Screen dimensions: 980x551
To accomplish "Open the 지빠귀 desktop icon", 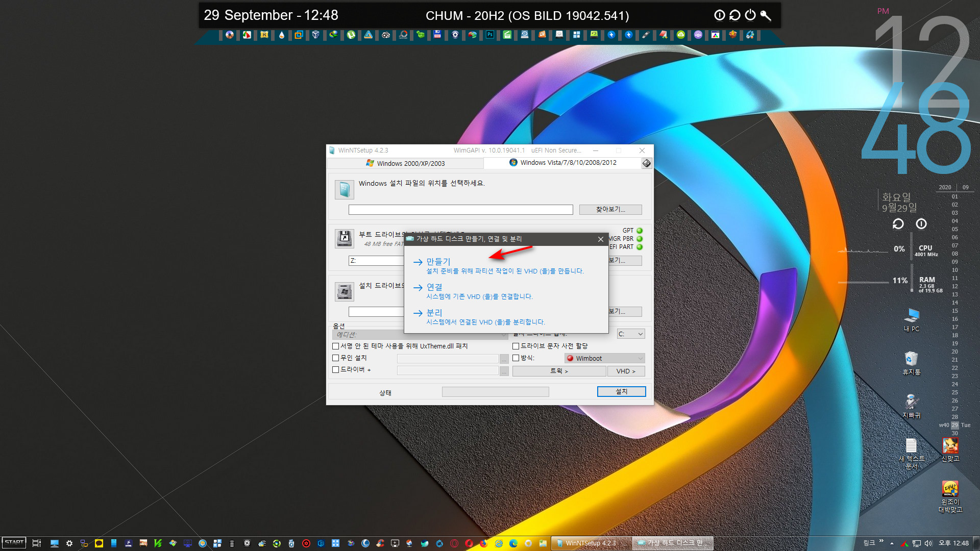I will coord(912,406).
